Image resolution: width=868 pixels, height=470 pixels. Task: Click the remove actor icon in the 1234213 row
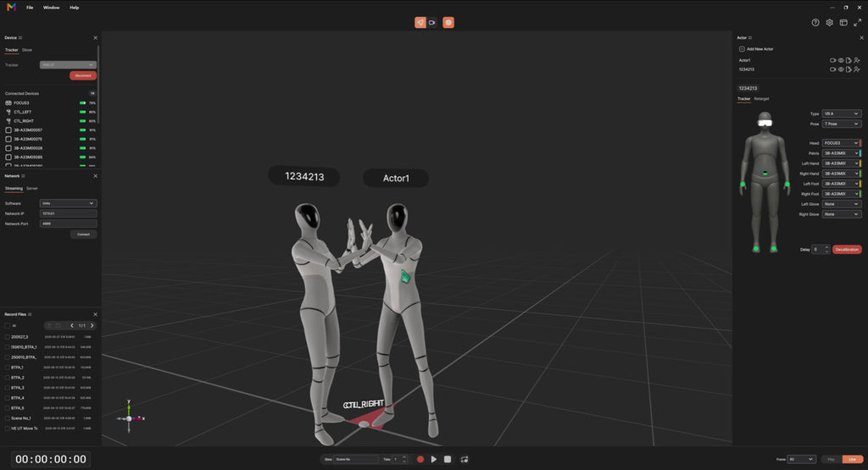(857, 69)
